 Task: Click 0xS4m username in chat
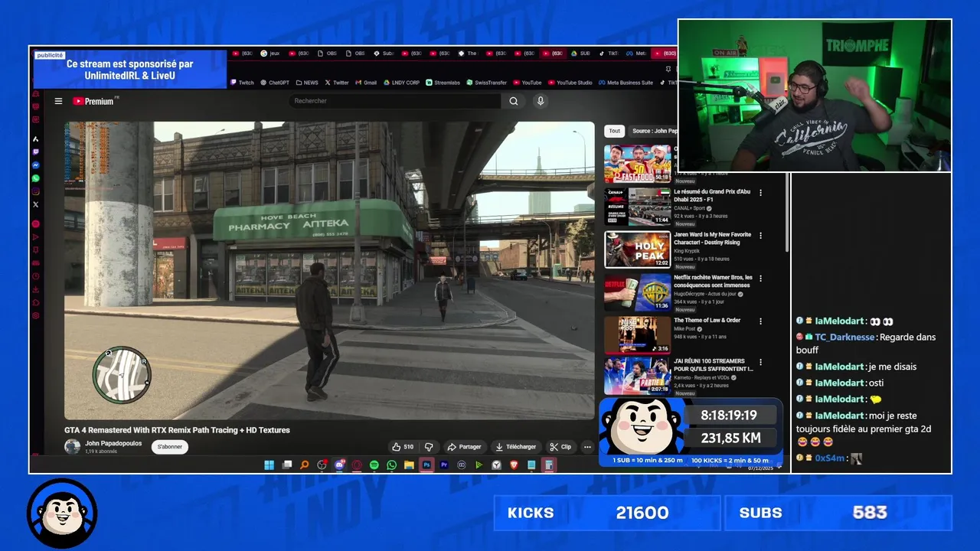(x=829, y=458)
